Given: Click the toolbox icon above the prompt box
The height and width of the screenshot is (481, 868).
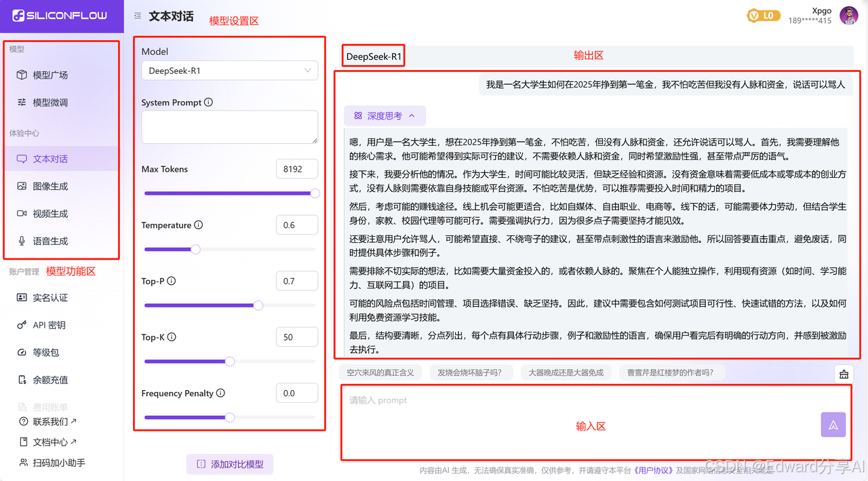Looking at the screenshot, I should [x=844, y=374].
